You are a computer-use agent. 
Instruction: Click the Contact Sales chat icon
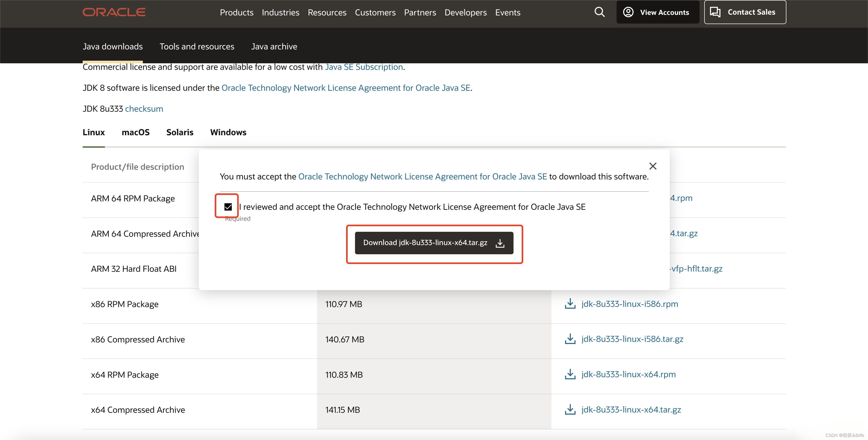tap(715, 12)
